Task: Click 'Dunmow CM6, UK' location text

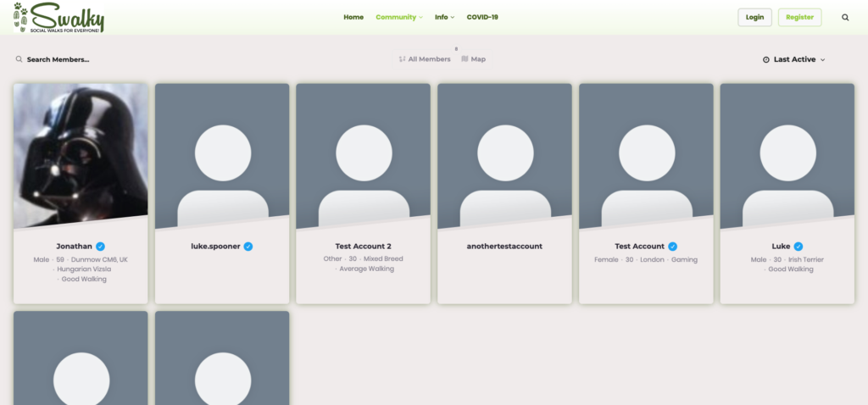Action: point(100,259)
